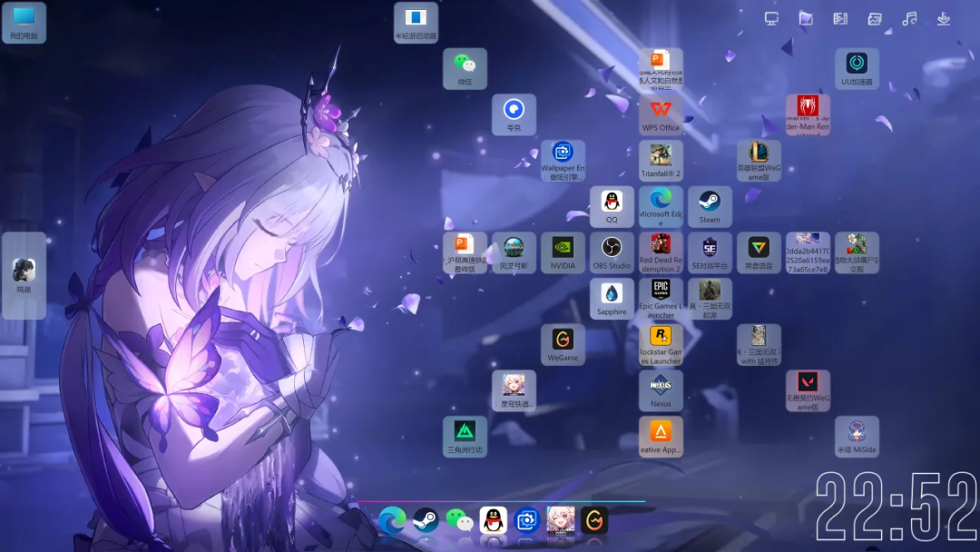Open Microsoft Edge from the bottom dock
The width and height of the screenshot is (980, 552).
(392, 520)
